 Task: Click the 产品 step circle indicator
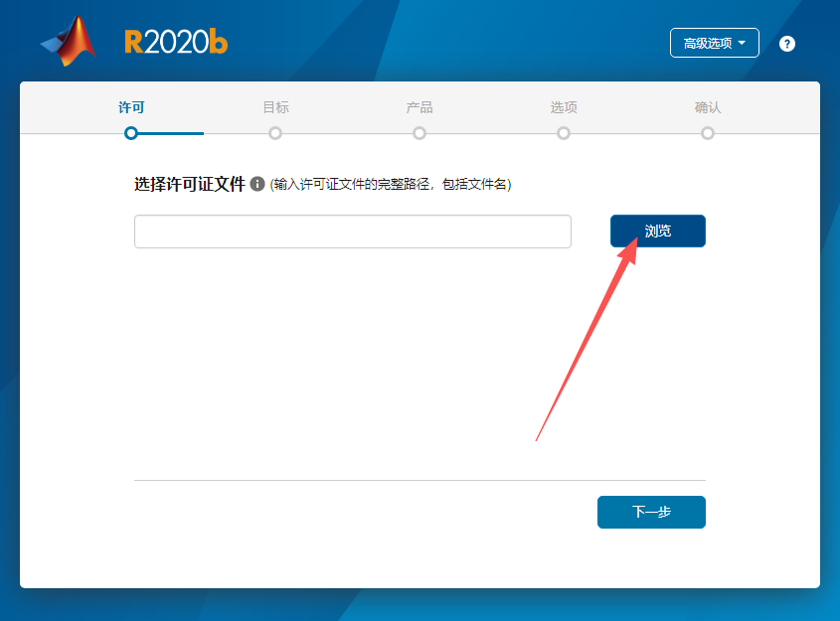[x=420, y=132]
